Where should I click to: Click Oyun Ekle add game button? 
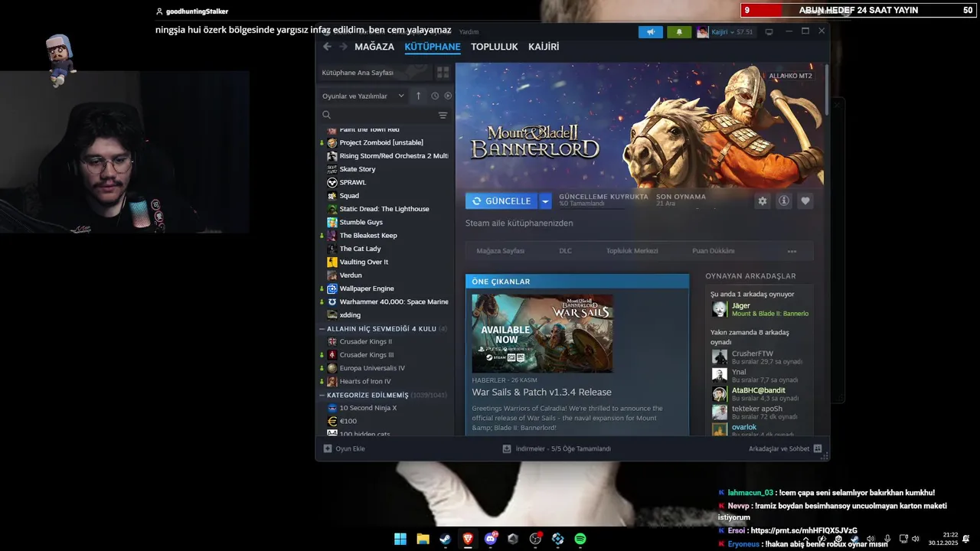344,448
